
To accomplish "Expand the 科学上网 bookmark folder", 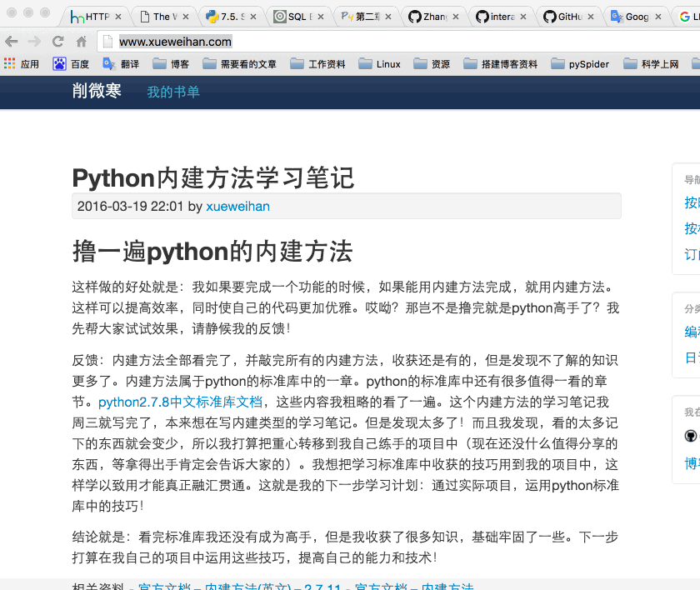I will [x=652, y=64].
